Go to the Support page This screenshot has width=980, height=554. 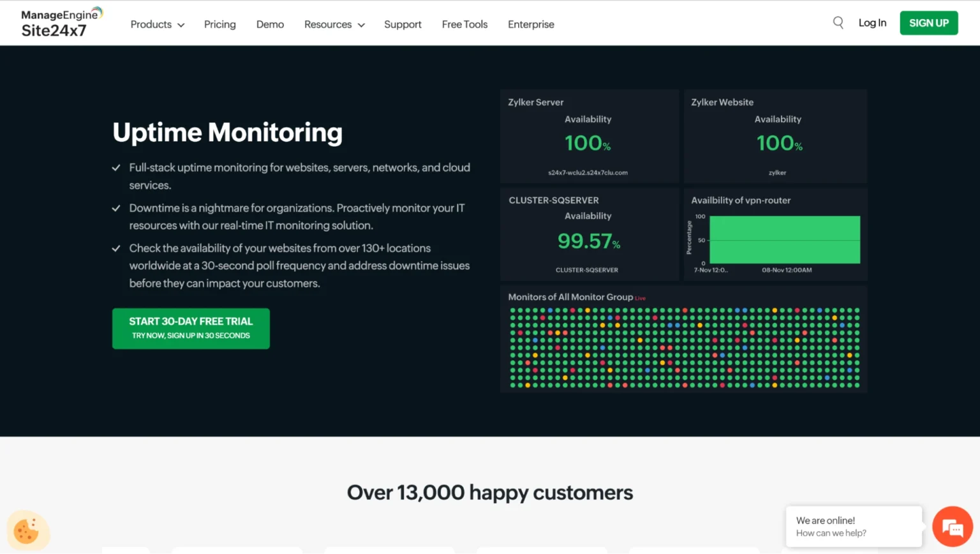(x=403, y=24)
